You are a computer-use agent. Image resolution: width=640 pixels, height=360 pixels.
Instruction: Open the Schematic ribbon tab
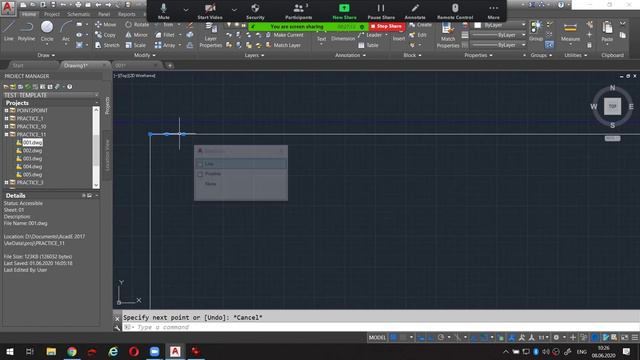(78, 14)
